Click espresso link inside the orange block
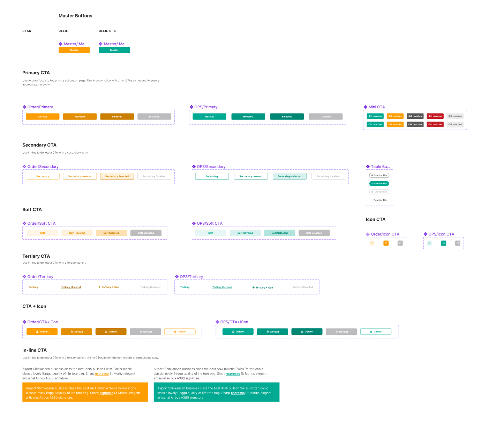 coord(106,393)
